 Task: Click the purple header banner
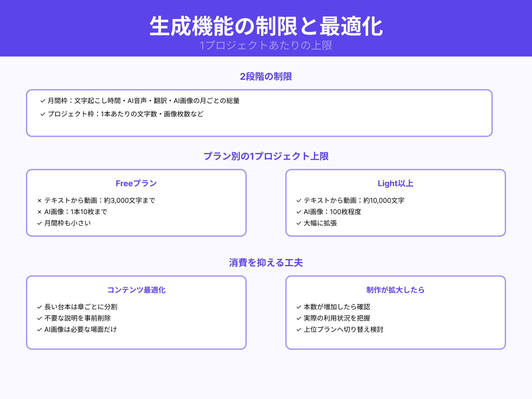pos(266,28)
